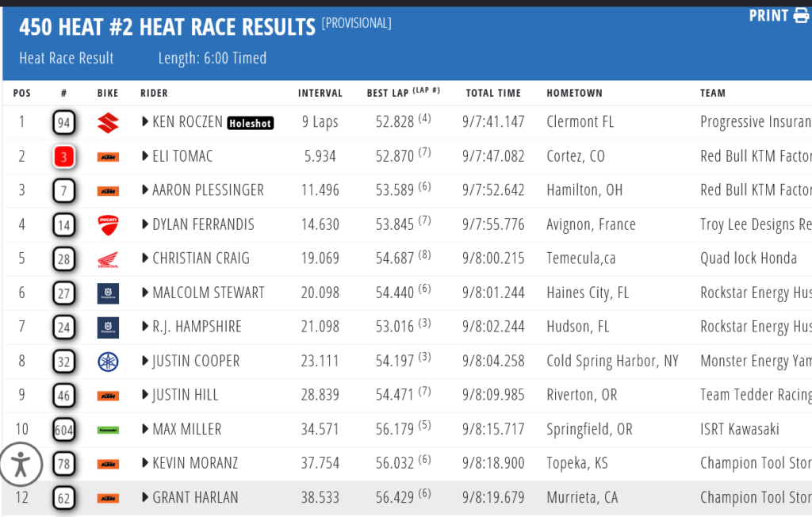Screen dimensions: 812x517
Task: Expand the Ken Roczen rider row
Action: coord(145,122)
